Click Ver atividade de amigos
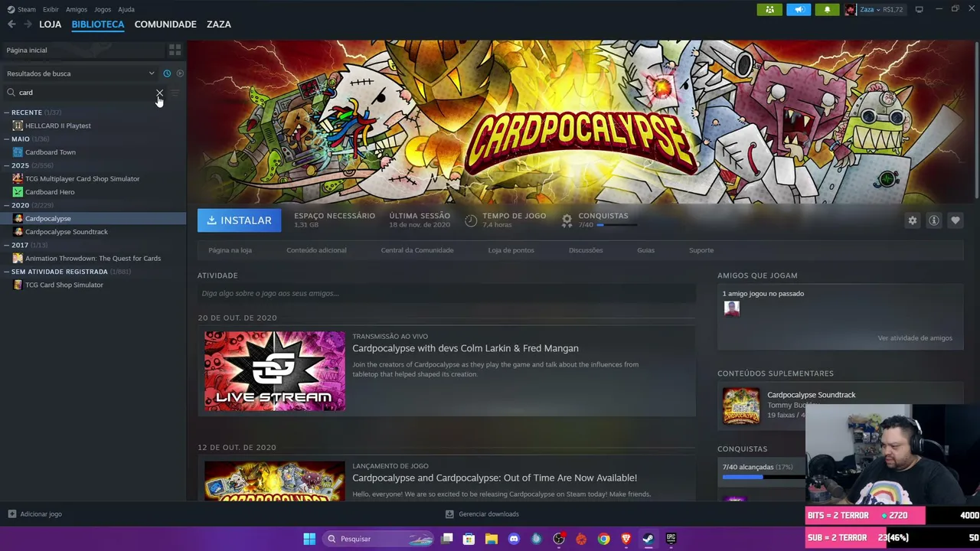This screenshot has height=551, width=980. [x=915, y=338]
